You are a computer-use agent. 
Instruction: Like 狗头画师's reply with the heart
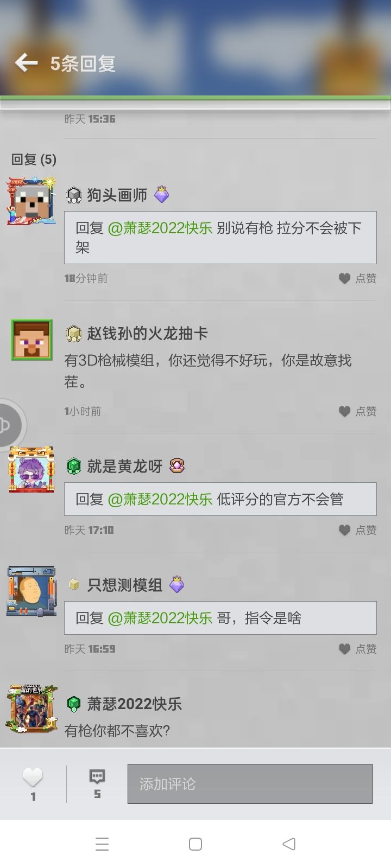tap(344, 278)
